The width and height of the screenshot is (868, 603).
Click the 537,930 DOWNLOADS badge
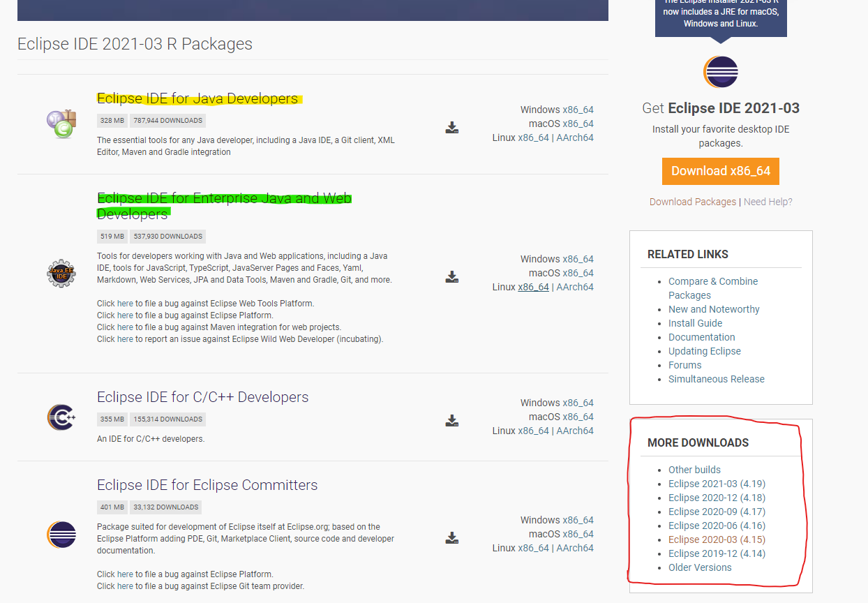coord(167,237)
